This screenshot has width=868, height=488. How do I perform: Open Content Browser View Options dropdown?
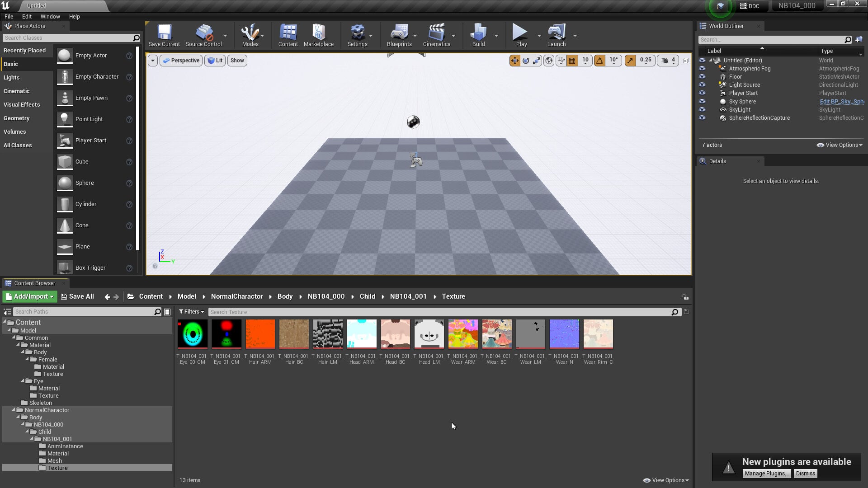(666, 480)
